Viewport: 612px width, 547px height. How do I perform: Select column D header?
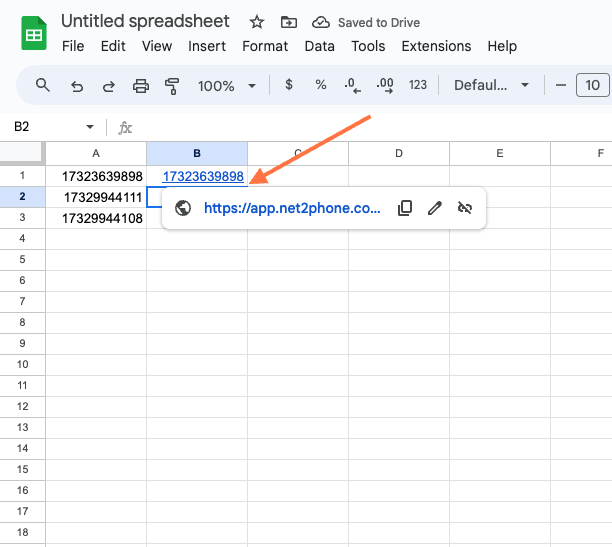click(399, 153)
